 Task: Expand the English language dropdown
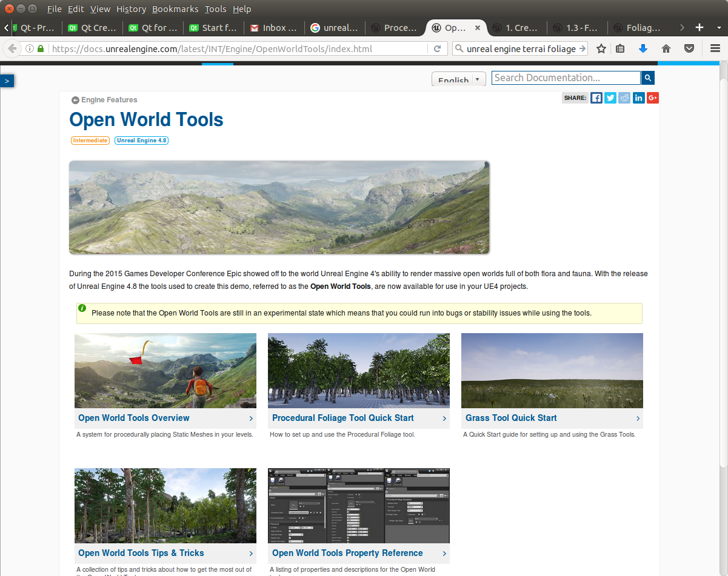[x=459, y=80]
